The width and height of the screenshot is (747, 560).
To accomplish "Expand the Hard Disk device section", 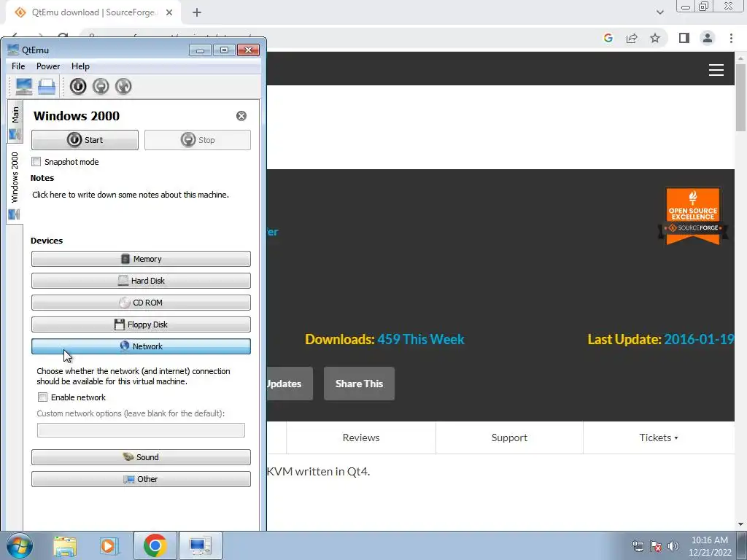I will (x=141, y=281).
